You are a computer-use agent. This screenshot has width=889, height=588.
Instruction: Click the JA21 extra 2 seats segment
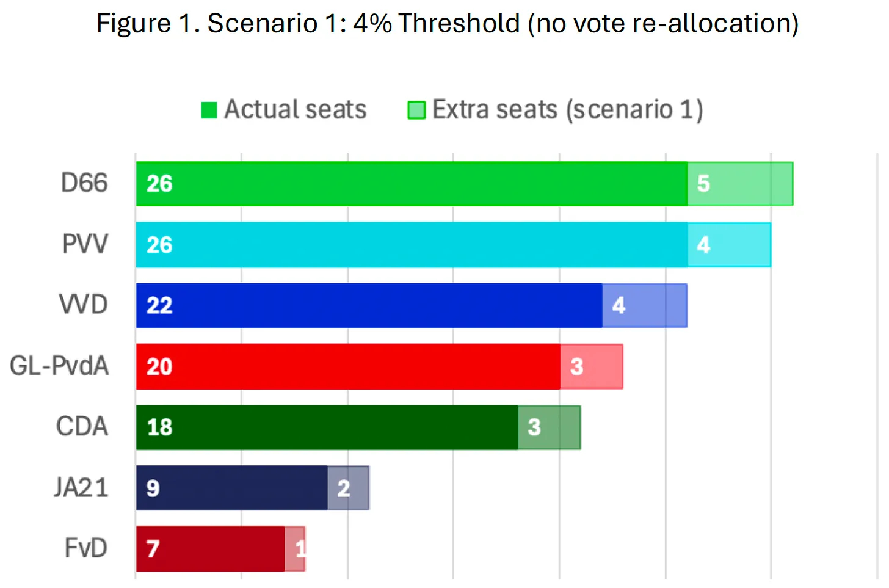pyautogui.click(x=349, y=488)
